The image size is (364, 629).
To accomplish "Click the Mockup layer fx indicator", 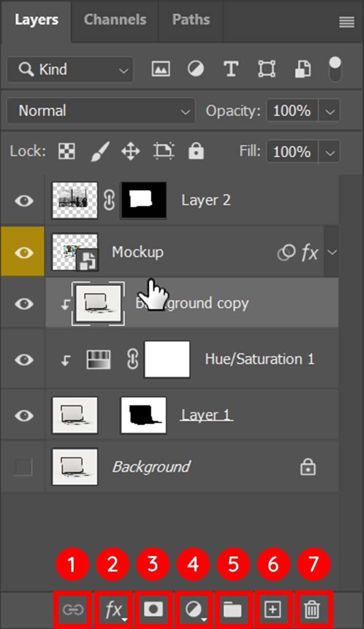I will pyautogui.click(x=310, y=253).
